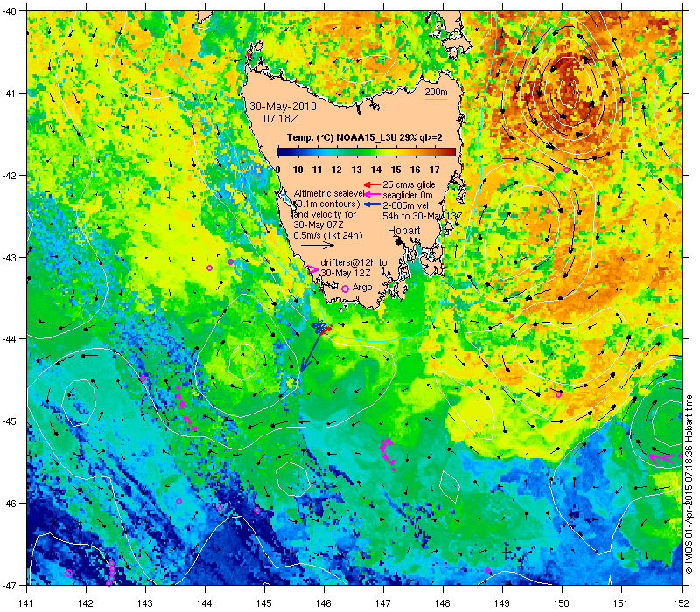Click magenta drifter track near 147°E, 45.4°S

[387, 454]
